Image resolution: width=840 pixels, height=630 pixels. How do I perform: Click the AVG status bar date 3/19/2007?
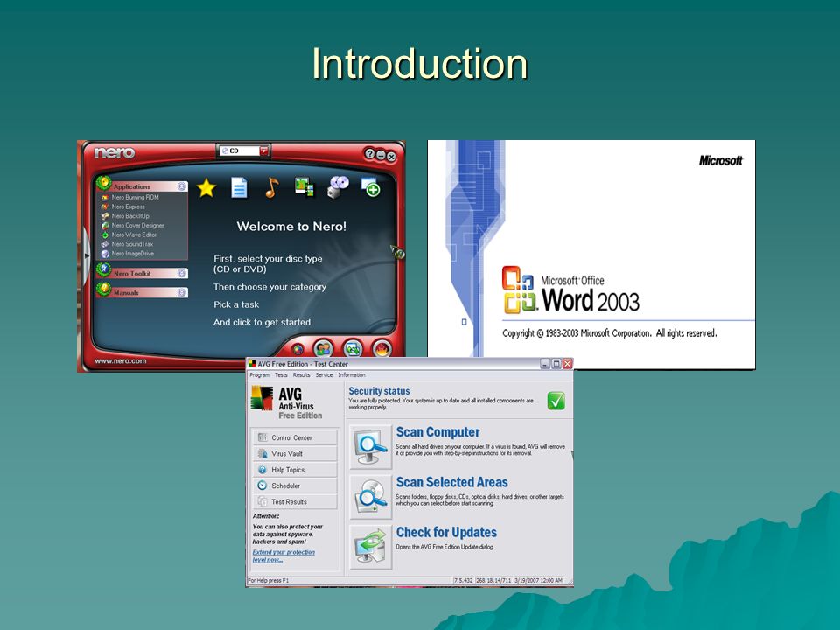coord(538,580)
